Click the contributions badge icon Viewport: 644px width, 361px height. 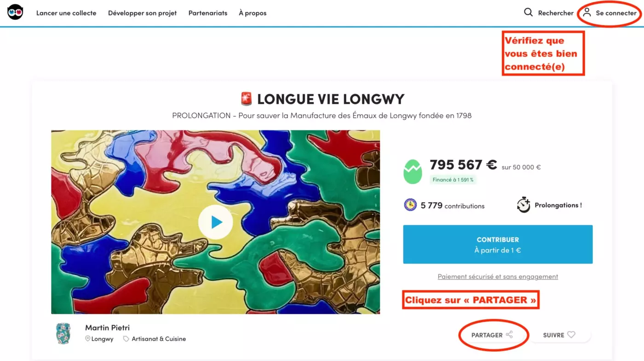coord(410,205)
